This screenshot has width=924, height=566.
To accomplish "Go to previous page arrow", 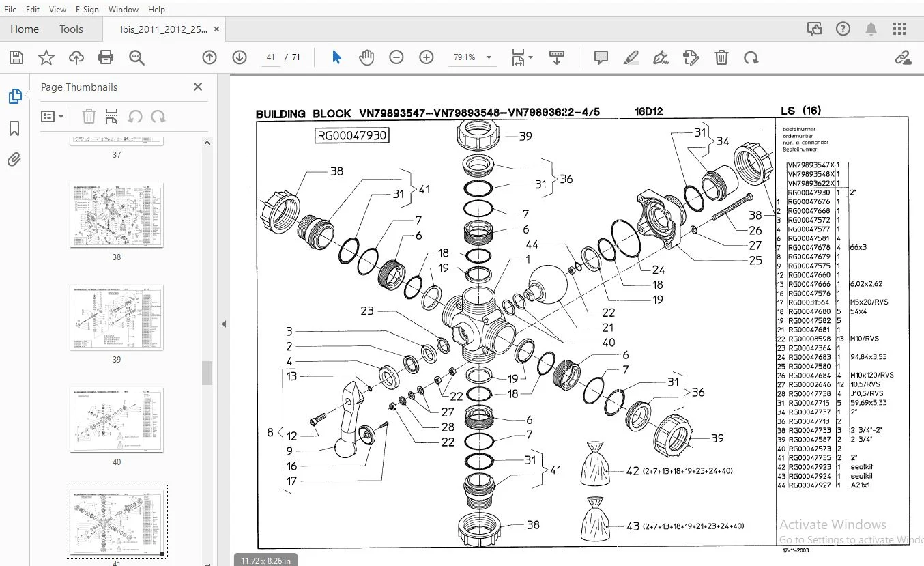I will (210, 57).
